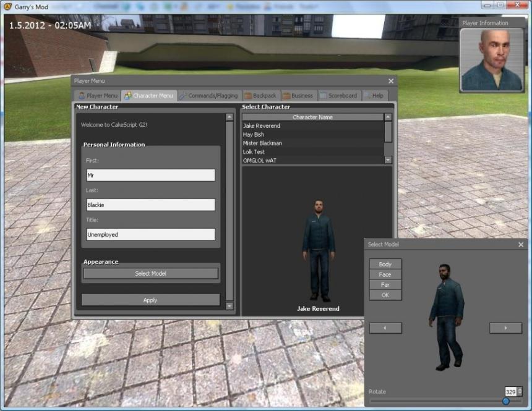Open the Help tab
The height and width of the screenshot is (411, 532).
[375, 96]
